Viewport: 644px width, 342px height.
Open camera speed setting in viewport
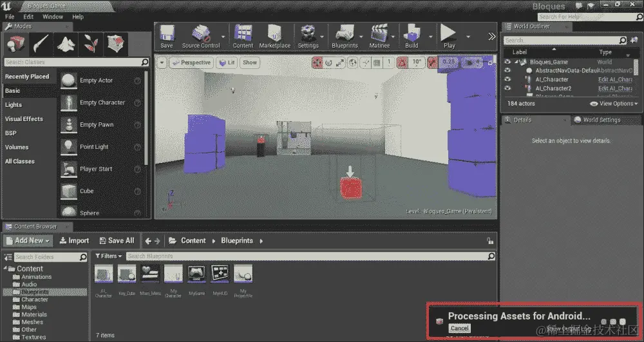coord(471,63)
